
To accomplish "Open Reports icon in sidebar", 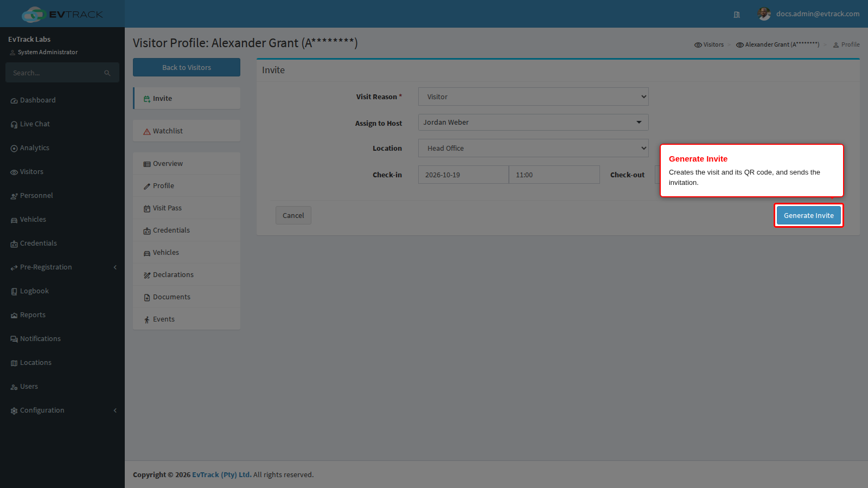I will (x=14, y=316).
